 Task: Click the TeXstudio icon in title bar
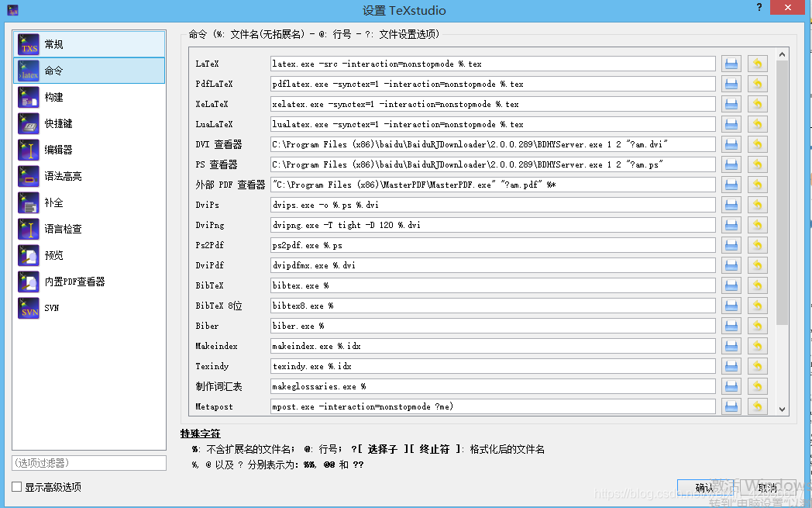[x=13, y=10]
